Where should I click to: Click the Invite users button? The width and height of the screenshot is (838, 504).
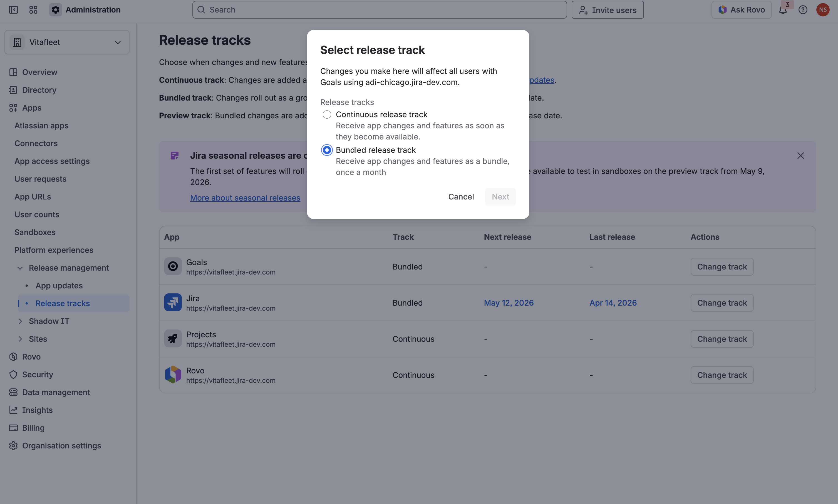pyautogui.click(x=607, y=10)
